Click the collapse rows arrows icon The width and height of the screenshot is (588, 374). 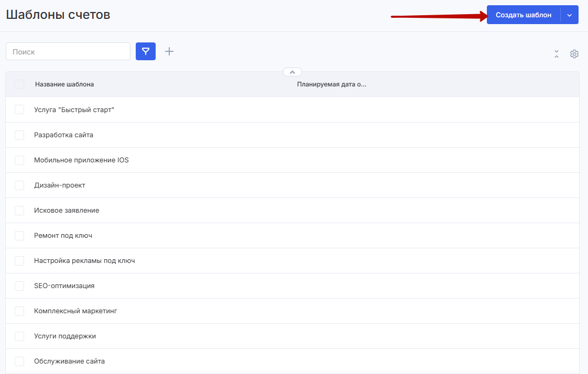coord(557,54)
